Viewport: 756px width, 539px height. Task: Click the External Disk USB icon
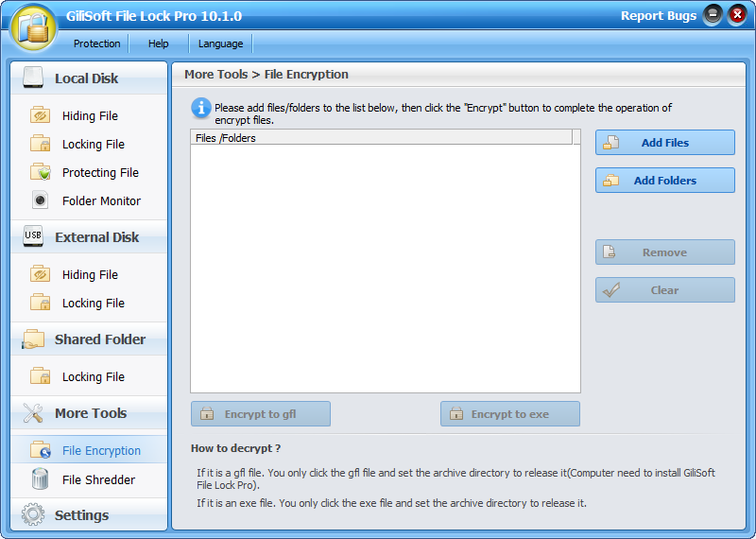point(33,236)
